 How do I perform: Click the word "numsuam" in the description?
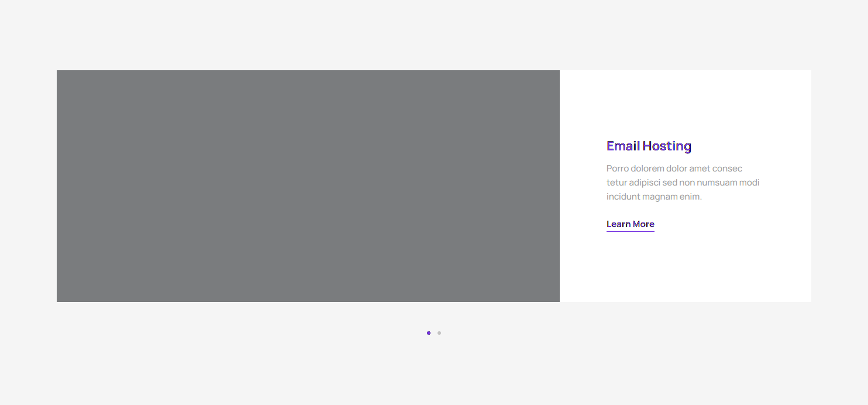719,183
